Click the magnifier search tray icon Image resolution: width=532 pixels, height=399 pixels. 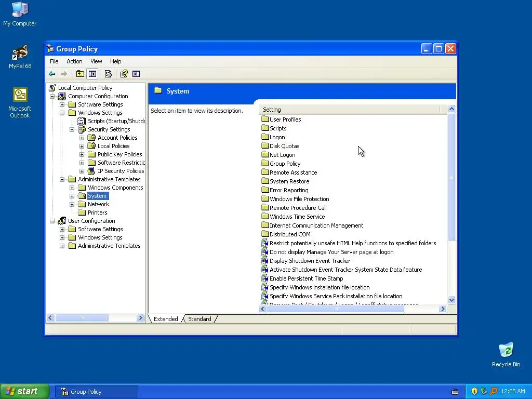click(x=494, y=391)
